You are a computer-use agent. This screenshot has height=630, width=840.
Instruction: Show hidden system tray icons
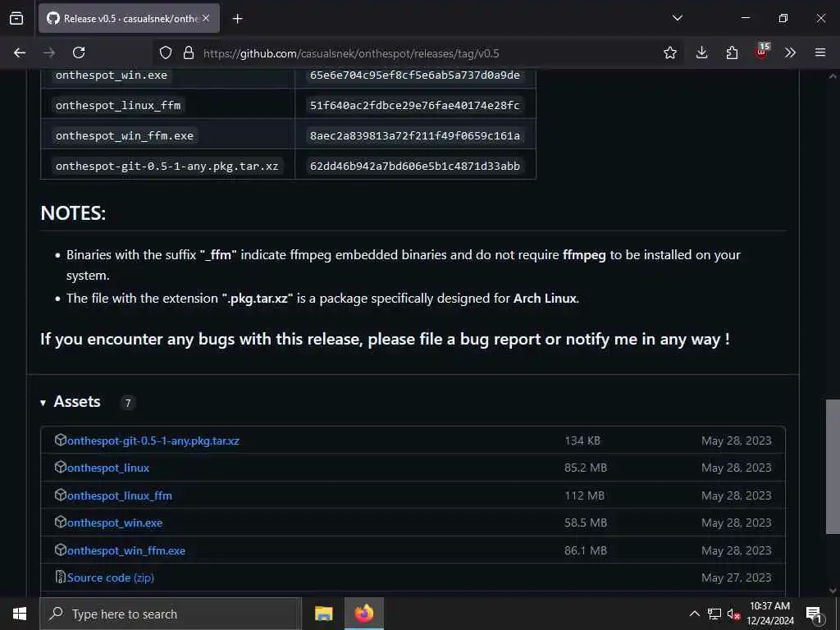point(694,614)
